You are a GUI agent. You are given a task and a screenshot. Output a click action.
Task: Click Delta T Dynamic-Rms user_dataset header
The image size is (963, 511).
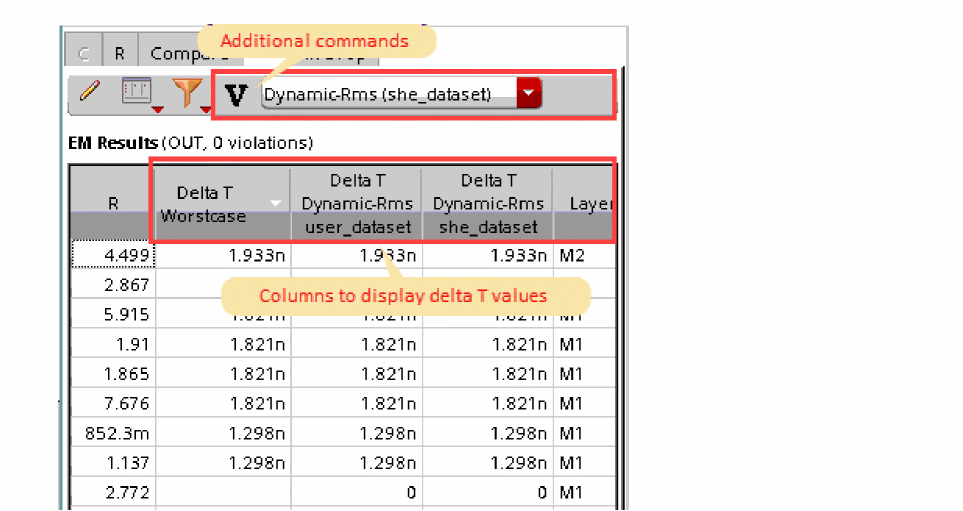pos(355,203)
